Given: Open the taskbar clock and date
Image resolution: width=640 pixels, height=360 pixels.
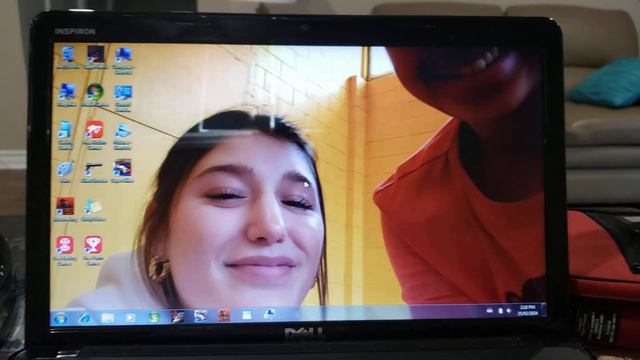Looking at the screenshot, I should pos(527,310).
